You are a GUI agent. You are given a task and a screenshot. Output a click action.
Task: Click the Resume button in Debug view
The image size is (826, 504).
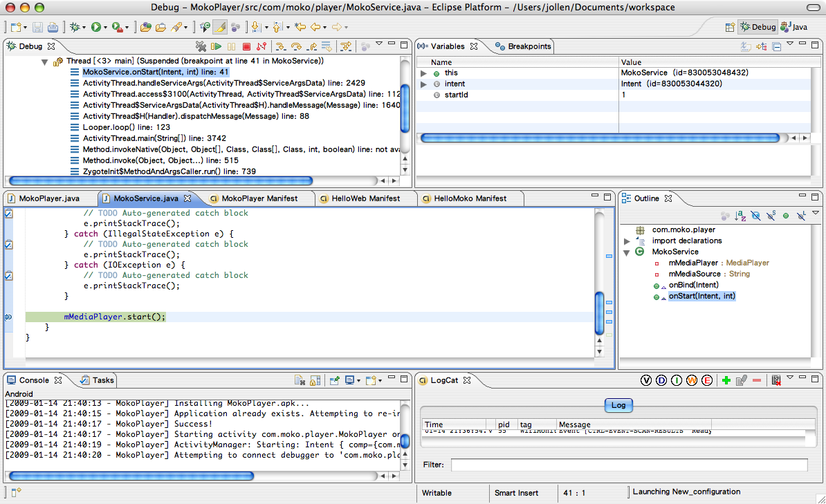pos(216,46)
